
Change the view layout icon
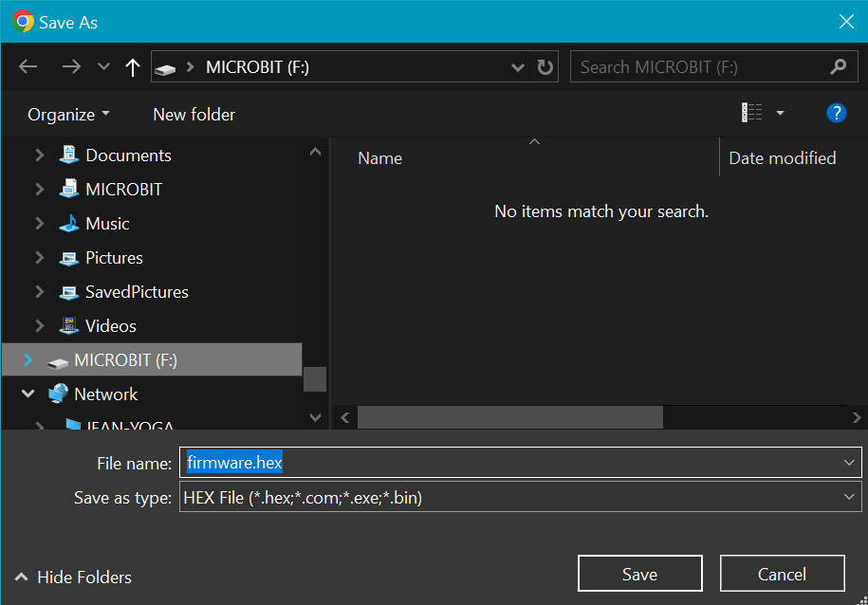click(x=751, y=112)
